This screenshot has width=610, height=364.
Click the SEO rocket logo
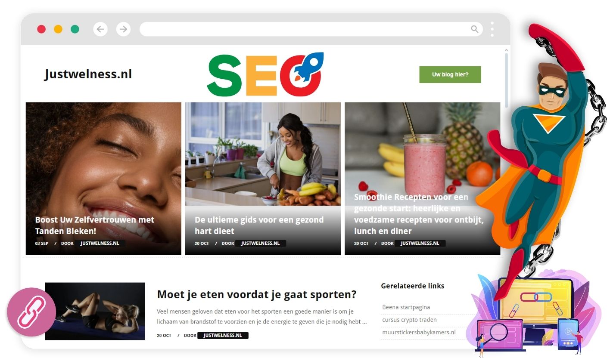coord(265,74)
